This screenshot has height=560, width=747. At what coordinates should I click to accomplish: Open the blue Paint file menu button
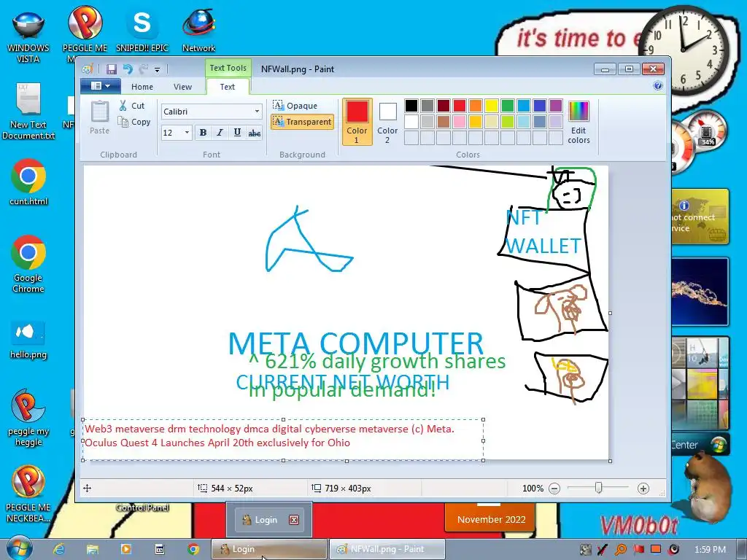tap(100, 86)
